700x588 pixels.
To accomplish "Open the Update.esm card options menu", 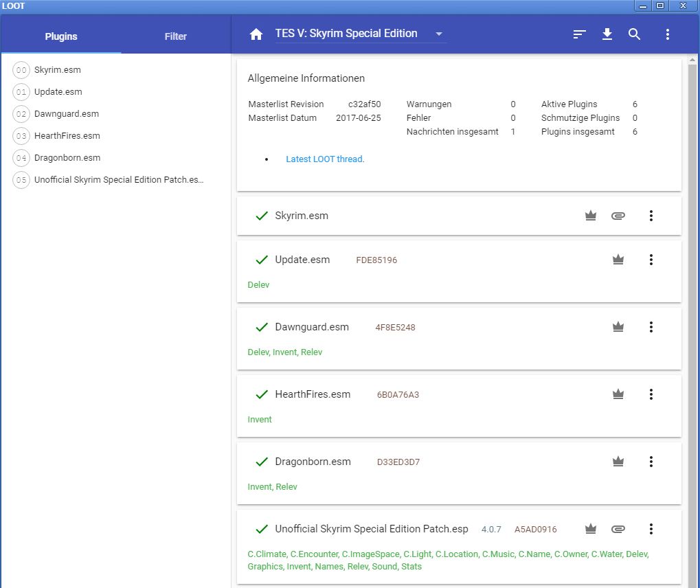I will click(x=651, y=260).
